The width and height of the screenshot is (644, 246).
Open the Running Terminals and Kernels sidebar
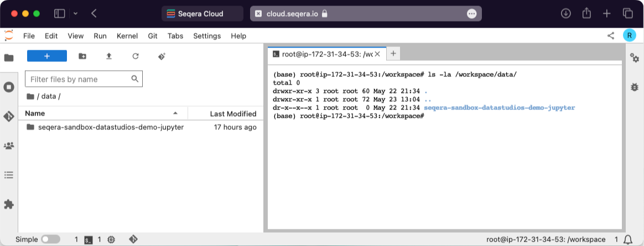pyautogui.click(x=9, y=87)
